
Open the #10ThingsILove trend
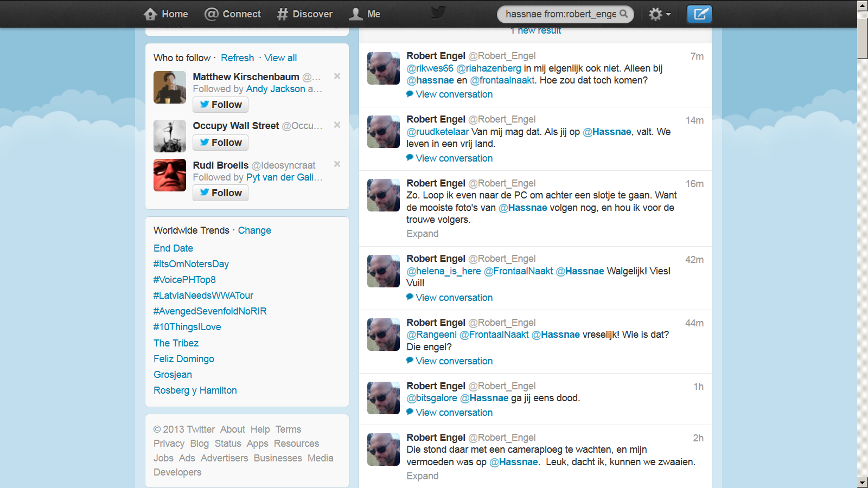187,327
